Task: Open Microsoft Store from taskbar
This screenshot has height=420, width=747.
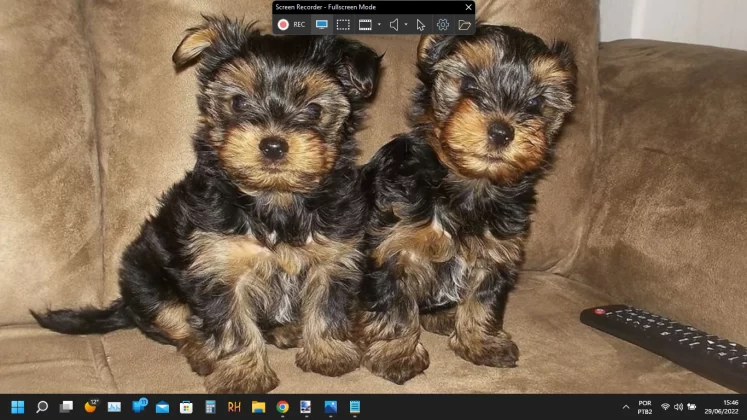Action: point(186,407)
